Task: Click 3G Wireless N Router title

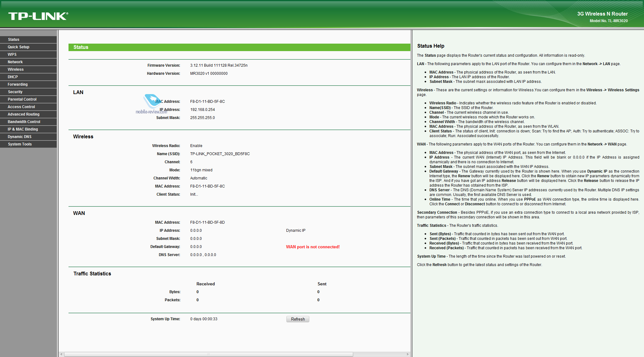Action: click(x=602, y=14)
